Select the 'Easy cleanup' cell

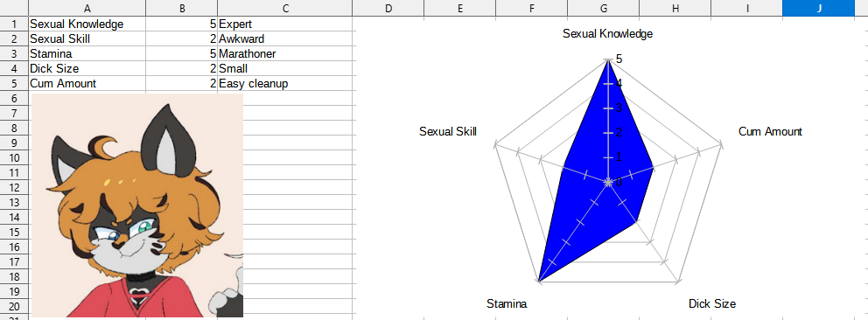[x=285, y=83]
